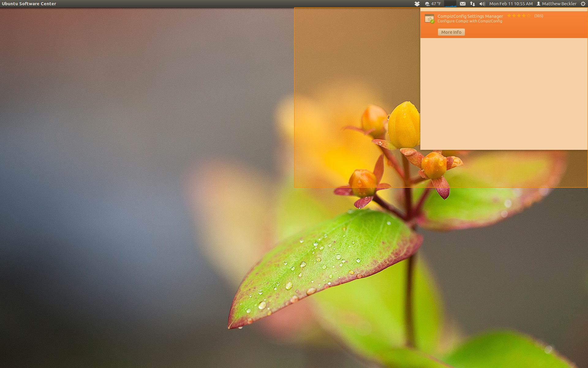This screenshot has width=588, height=368.
Task: Open the power gear session menu
Action: [x=583, y=4]
